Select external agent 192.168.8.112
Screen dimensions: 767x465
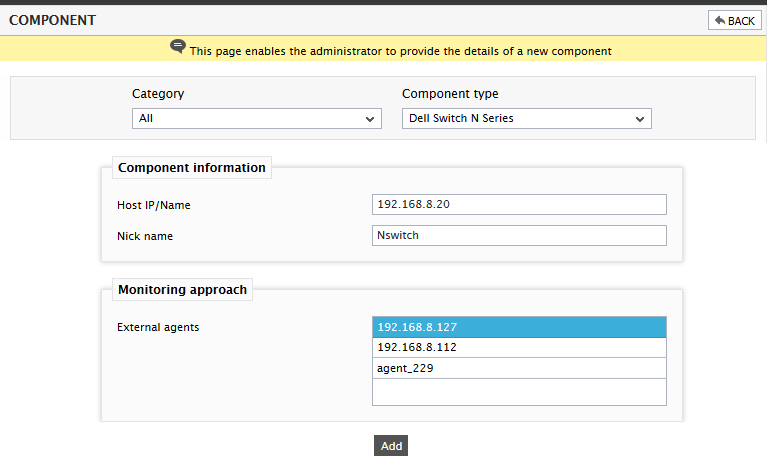click(519, 348)
